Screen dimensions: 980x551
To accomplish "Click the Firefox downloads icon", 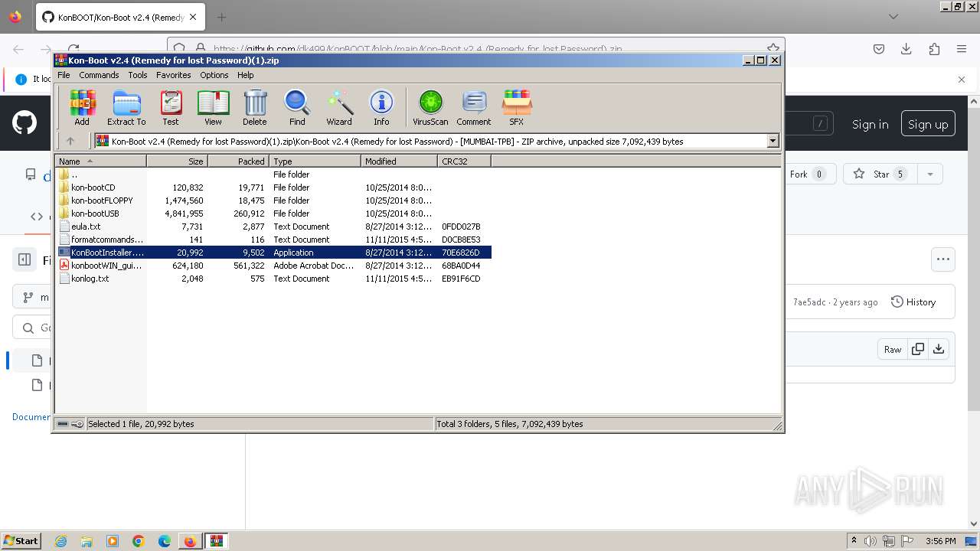I will coord(906,49).
